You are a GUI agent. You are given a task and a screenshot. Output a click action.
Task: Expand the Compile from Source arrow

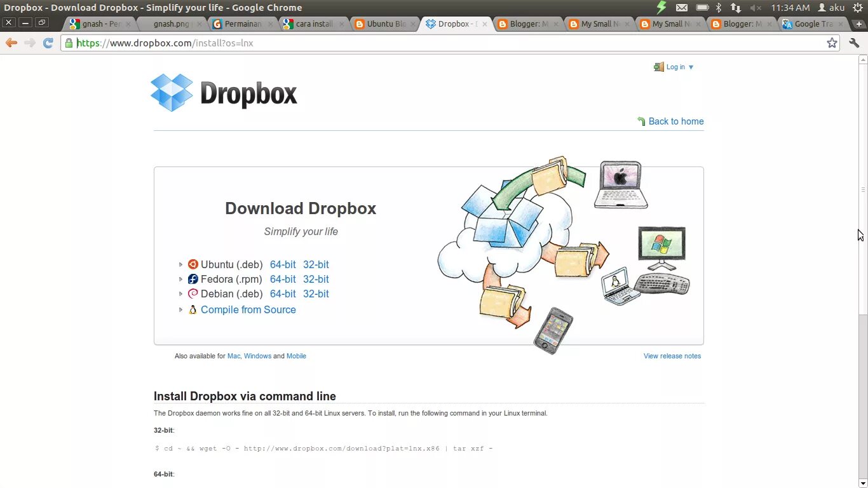[x=180, y=309]
